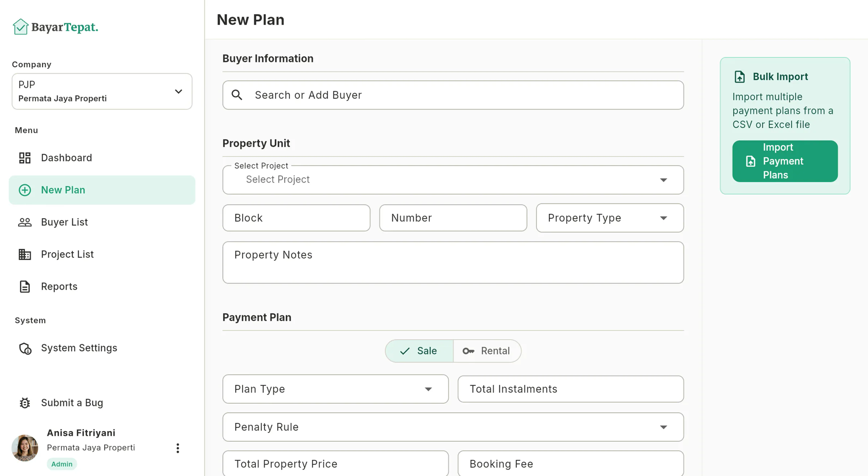Click Import Payment Plans button
868x476 pixels.
(x=785, y=161)
